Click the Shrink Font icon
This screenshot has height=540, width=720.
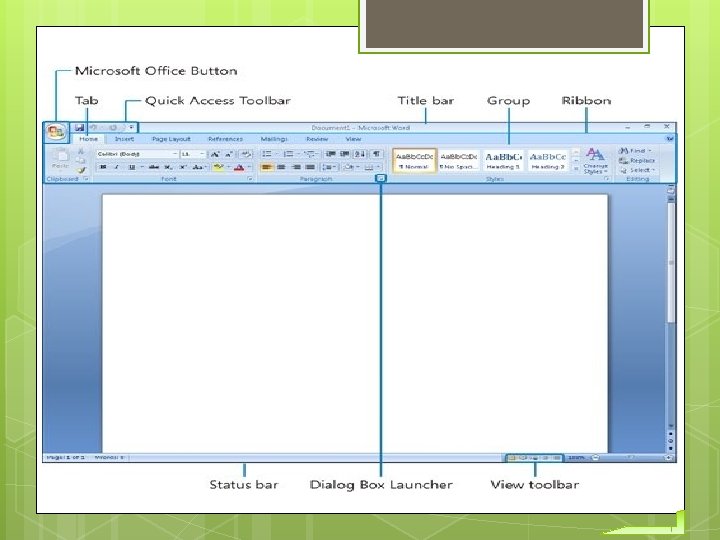click(229, 154)
